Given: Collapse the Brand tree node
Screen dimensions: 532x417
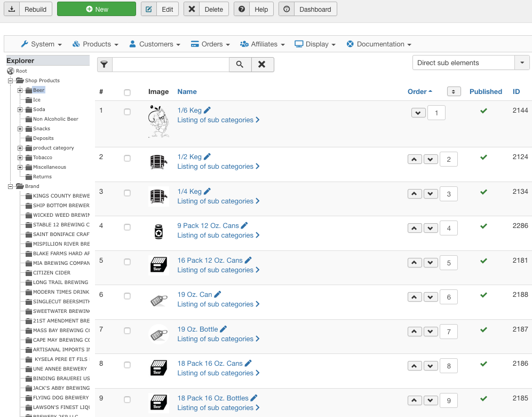Looking at the screenshot, I should tap(11, 187).
